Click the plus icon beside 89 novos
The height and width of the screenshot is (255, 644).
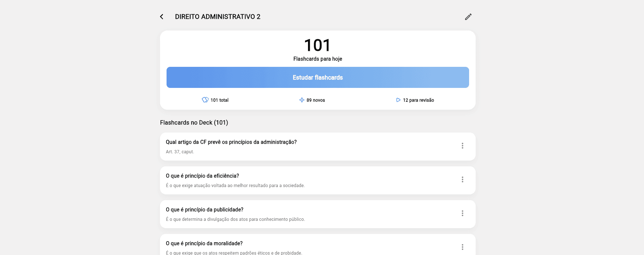coord(302,100)
